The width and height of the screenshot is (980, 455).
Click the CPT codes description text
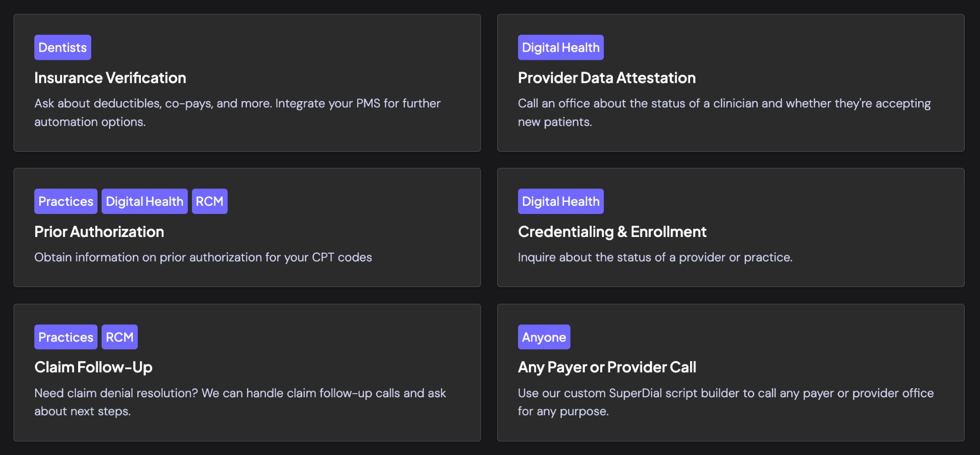[203, 257]
